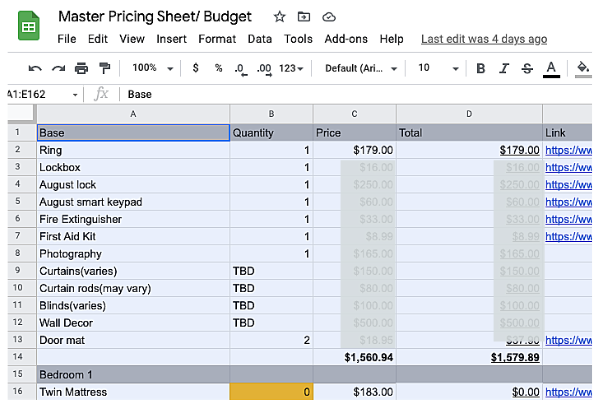Open the Add-ons menu
The height and width of the screenshot is (400, 600).
(x=346, y=39)
